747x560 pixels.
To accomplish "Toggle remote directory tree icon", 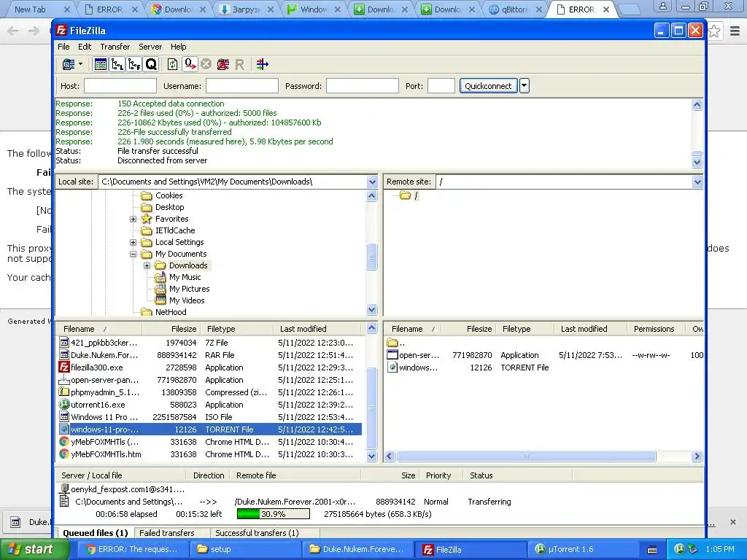I will point(134,64).
